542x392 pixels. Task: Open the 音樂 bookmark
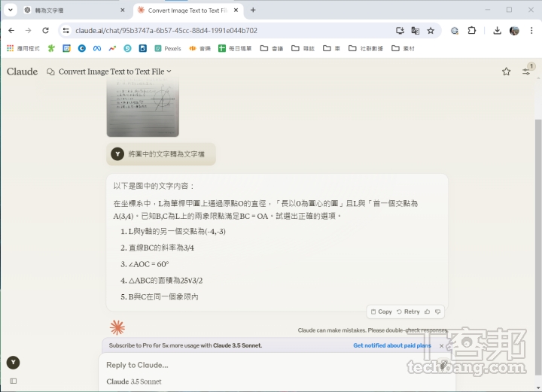pyautogui.click(x=199, y=48)
